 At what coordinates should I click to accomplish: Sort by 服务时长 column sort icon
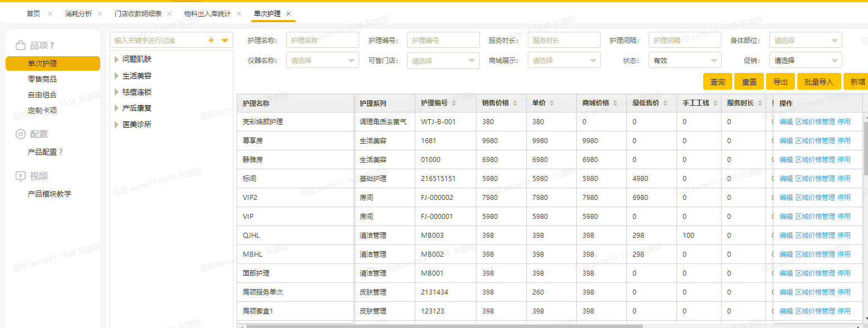point(760,103)
